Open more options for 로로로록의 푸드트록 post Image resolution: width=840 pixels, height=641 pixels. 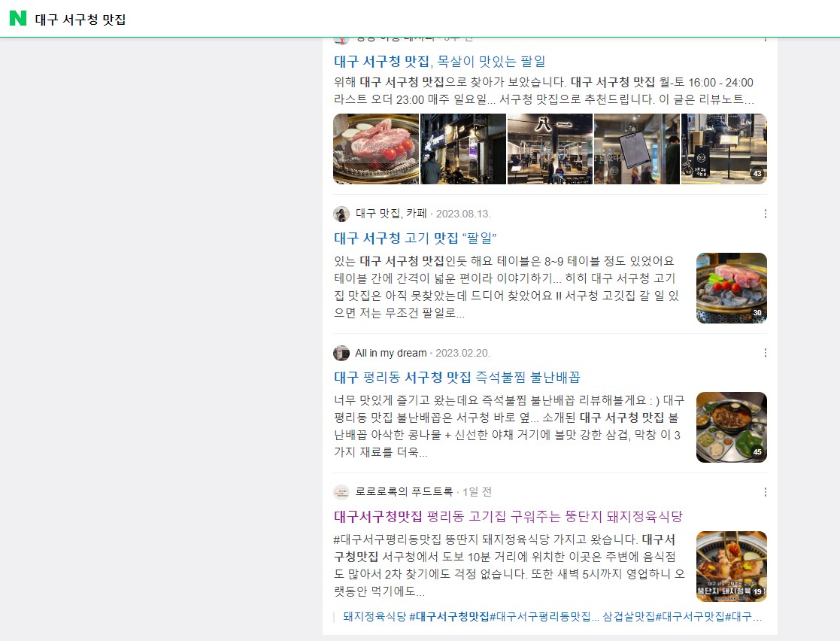tap(765, 492)
